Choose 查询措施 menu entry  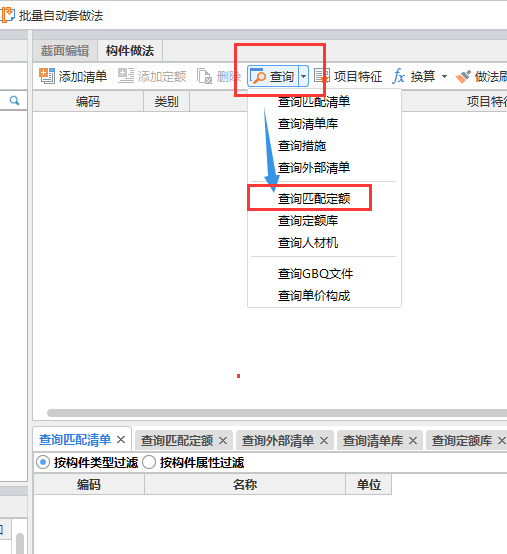[x=302, y=146]
